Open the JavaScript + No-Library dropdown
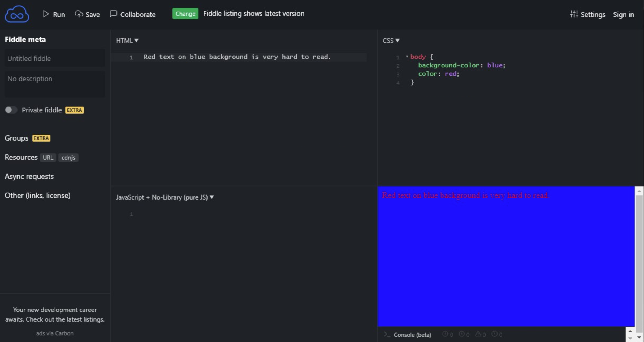The image size is (644, 342). point(165,197)
